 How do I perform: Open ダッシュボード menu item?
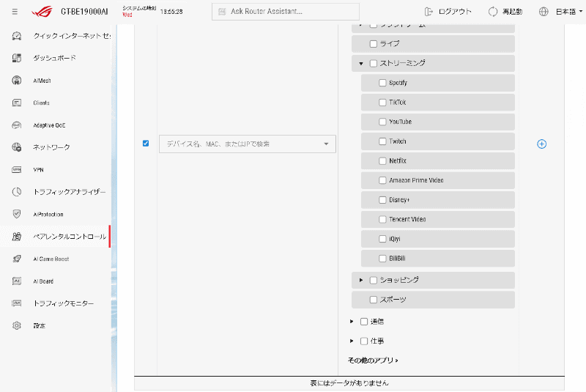pos(54,58)
